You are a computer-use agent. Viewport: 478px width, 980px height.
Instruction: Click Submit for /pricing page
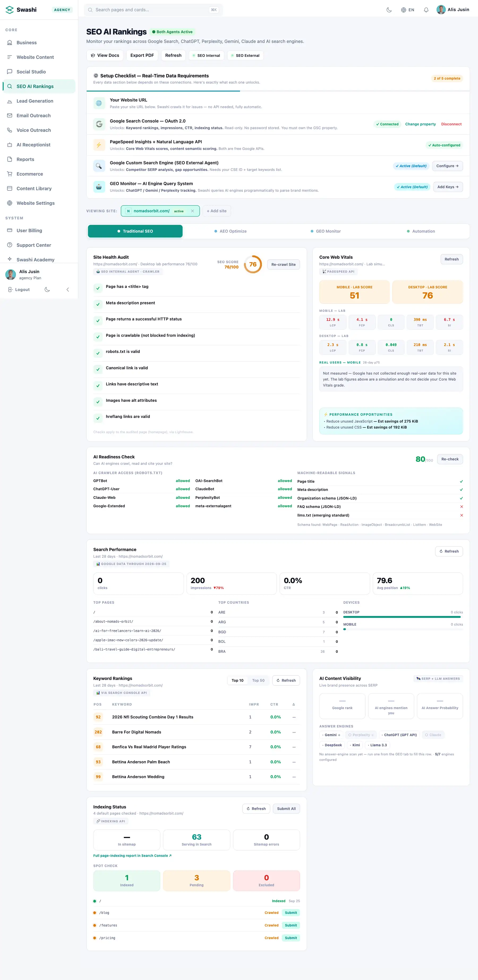coord(291,938)
